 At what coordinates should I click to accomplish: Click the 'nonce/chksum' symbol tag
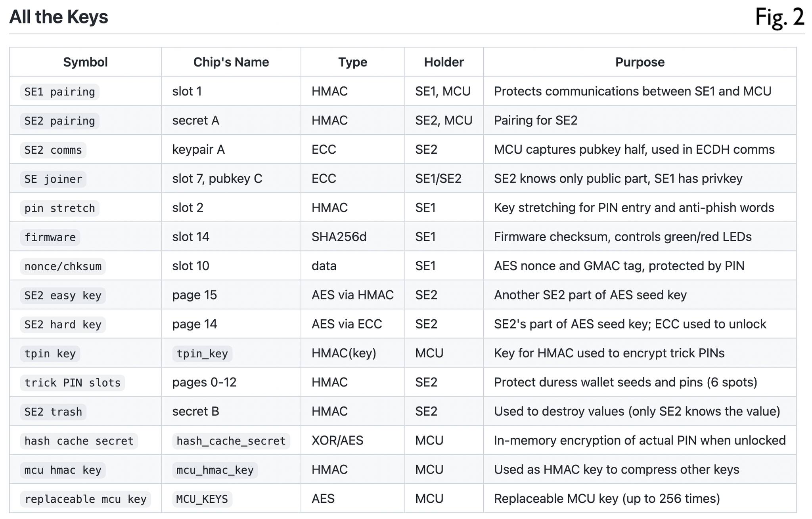click(x=63, y=266)
